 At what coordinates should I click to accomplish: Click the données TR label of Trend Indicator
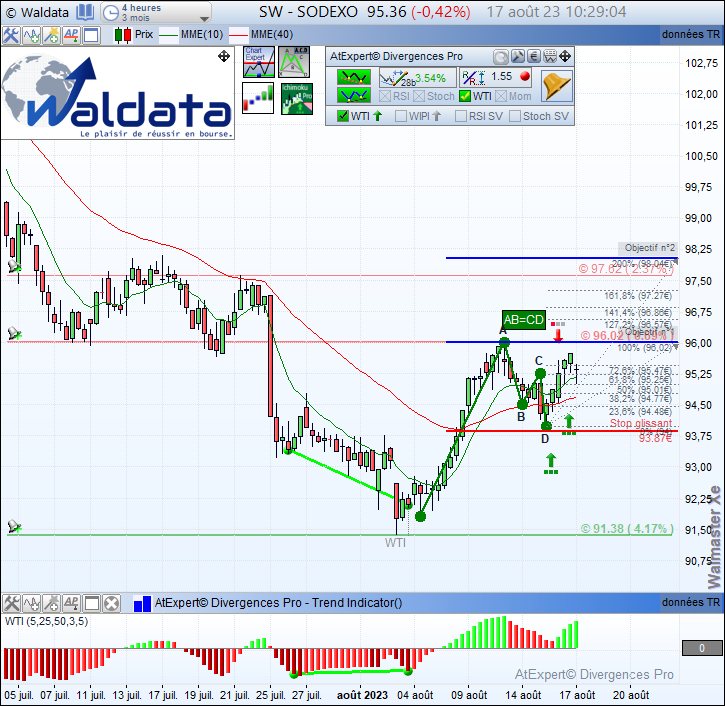(690, 602)
